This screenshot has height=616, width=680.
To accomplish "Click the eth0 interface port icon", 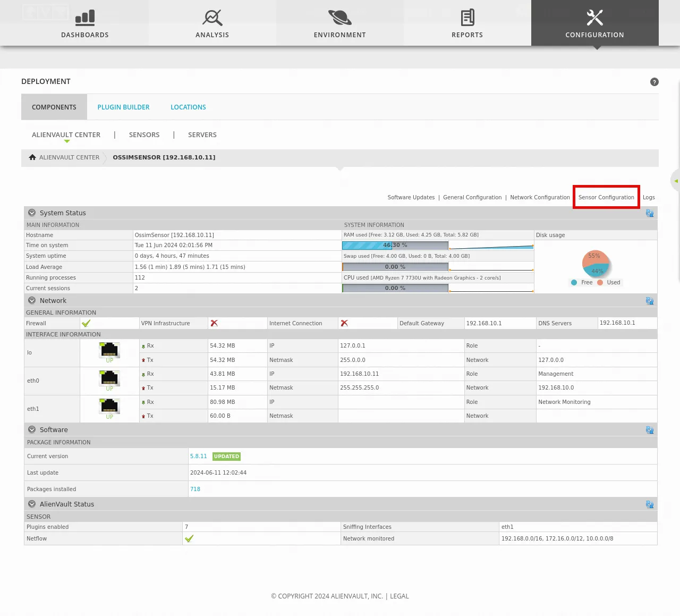I will tap(109, 378).
